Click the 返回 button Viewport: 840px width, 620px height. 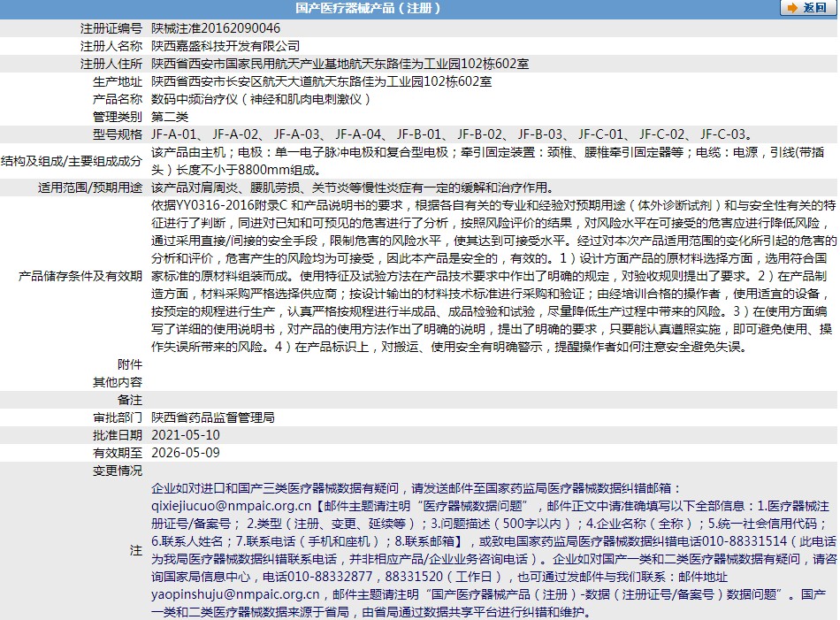pyautogui.click(x=806, y=7)
